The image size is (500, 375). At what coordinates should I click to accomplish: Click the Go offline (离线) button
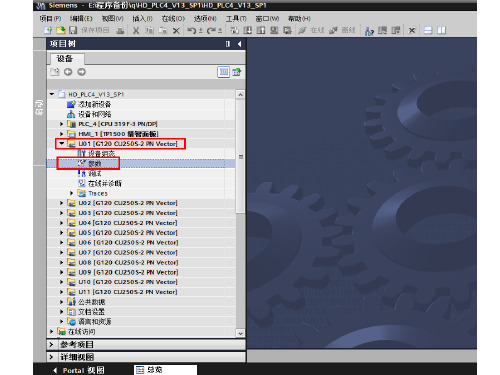(x=342, y=31)
